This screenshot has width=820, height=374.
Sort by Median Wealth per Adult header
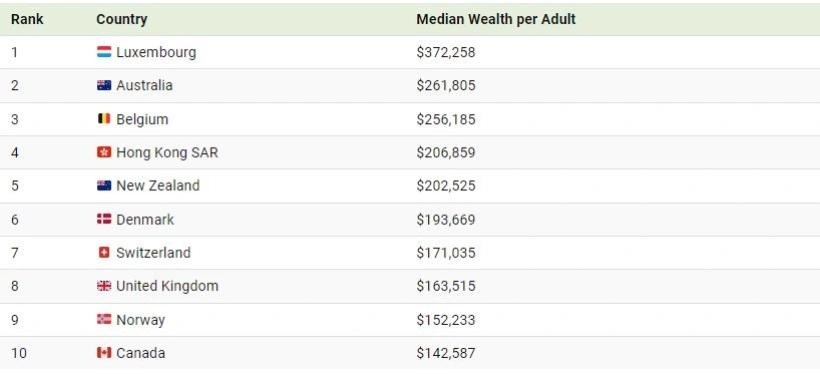496,19
